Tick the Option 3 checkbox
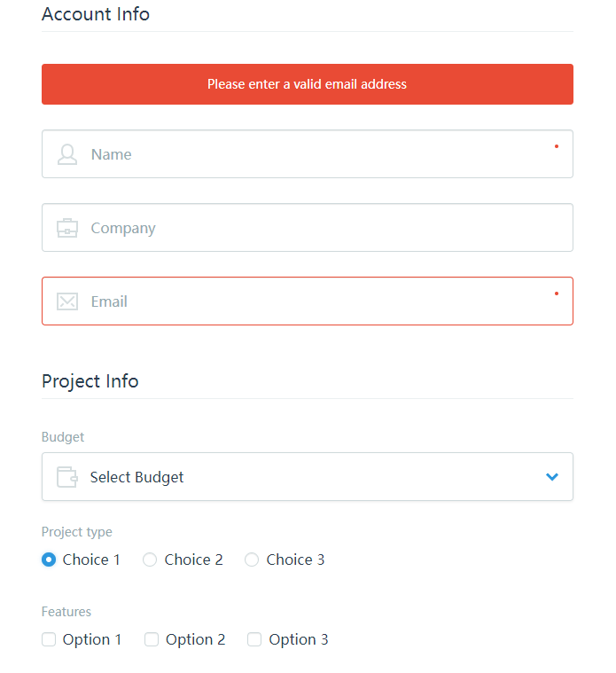 coord(254,639)
